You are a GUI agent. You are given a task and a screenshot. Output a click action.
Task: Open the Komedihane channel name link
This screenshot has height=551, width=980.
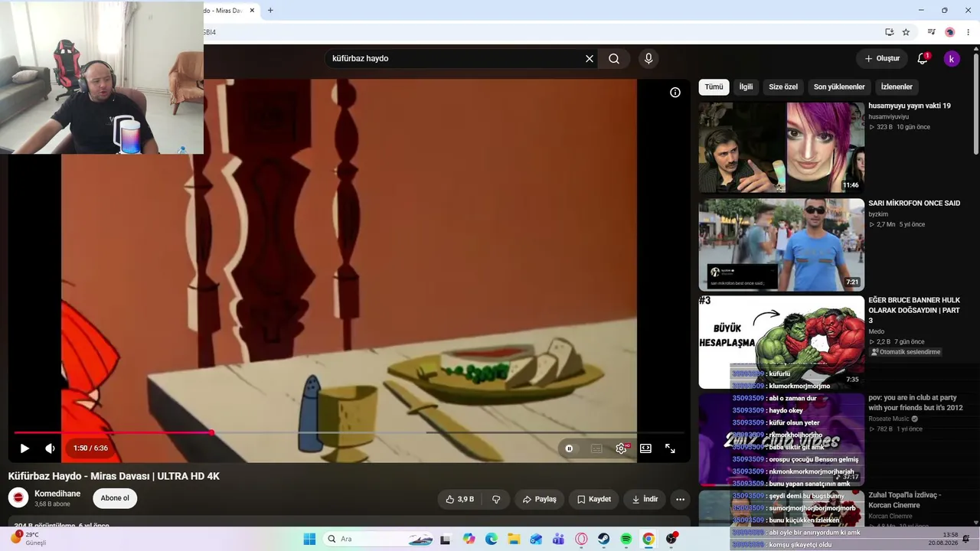(x=57, y=494)
